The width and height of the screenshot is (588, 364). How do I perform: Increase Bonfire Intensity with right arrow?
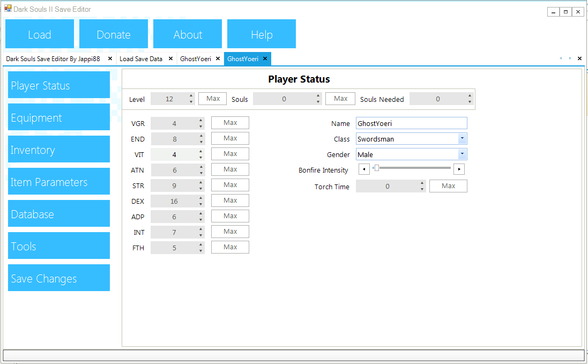(x=459, y=169)
